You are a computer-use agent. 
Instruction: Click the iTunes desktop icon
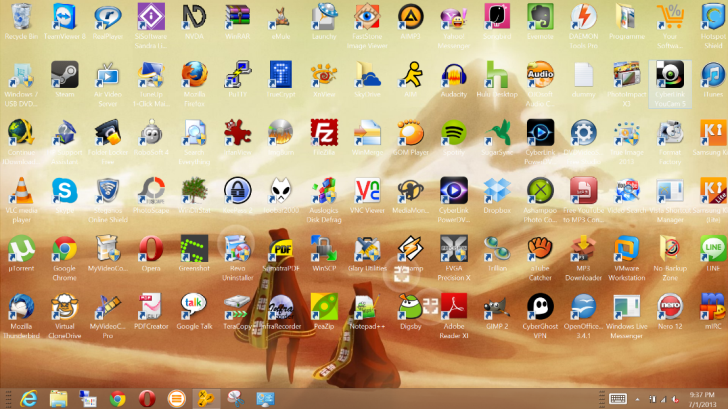[x=713, y=75]
